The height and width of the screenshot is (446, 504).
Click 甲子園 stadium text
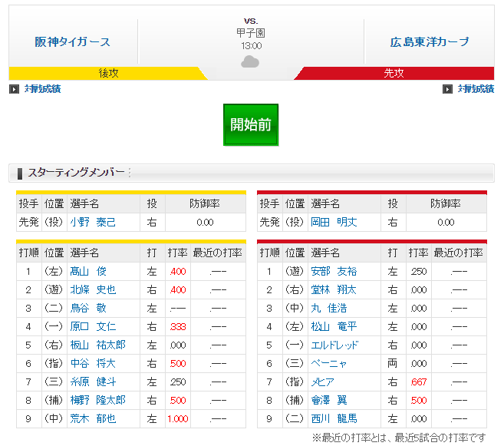click(251, 33)
